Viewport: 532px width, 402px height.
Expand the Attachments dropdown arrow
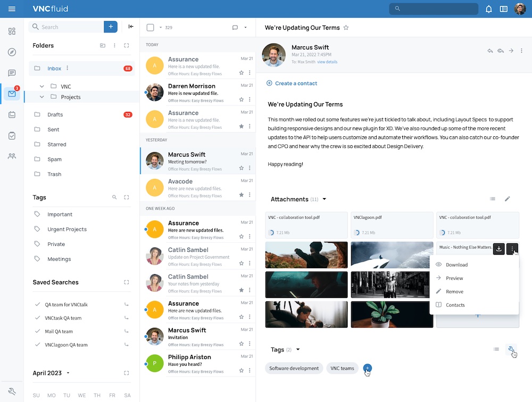(325, 199)
